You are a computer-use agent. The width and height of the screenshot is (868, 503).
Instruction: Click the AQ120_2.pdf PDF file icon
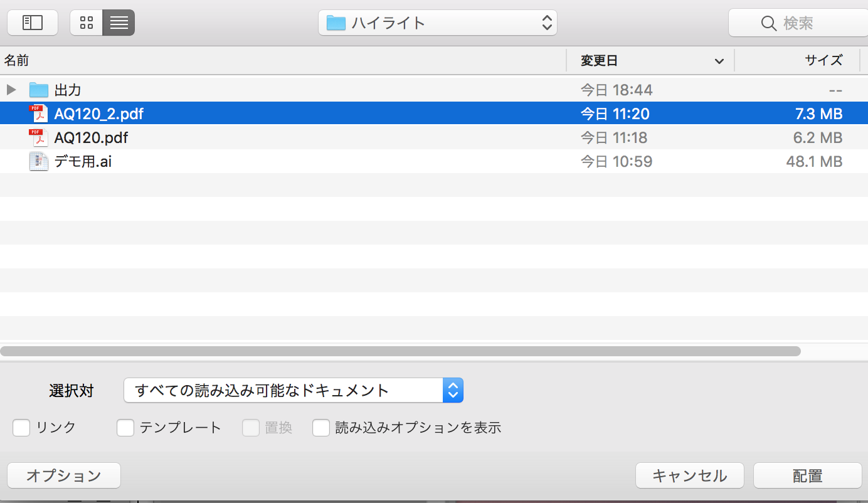[x=39, y=114]
